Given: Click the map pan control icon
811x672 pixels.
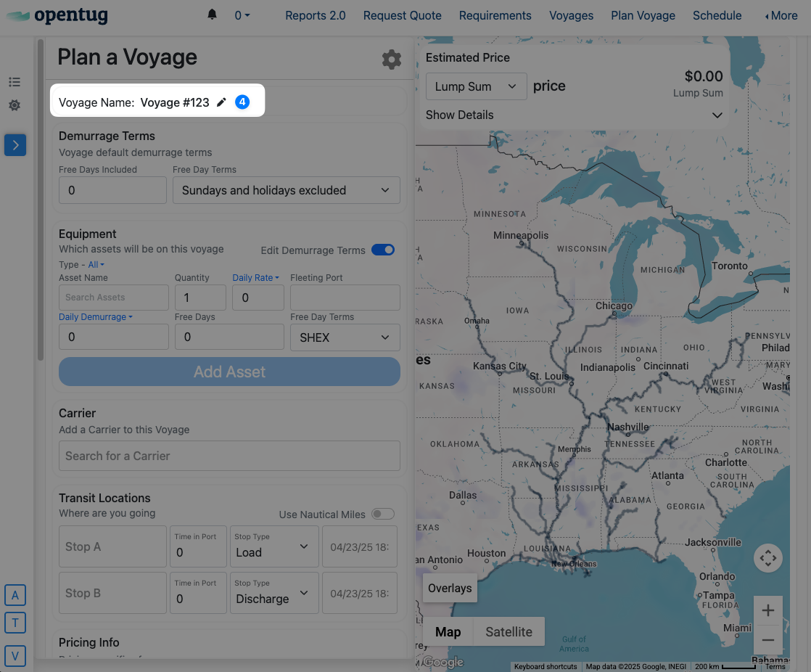Looking at the screenshot, I should pyautogui.click(x=767, y=558).
